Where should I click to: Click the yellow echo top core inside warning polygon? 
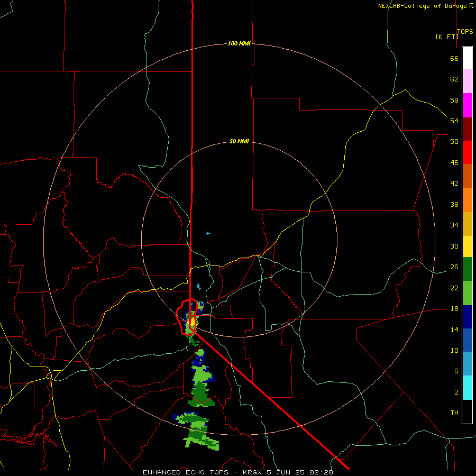(x=193, y=322)
